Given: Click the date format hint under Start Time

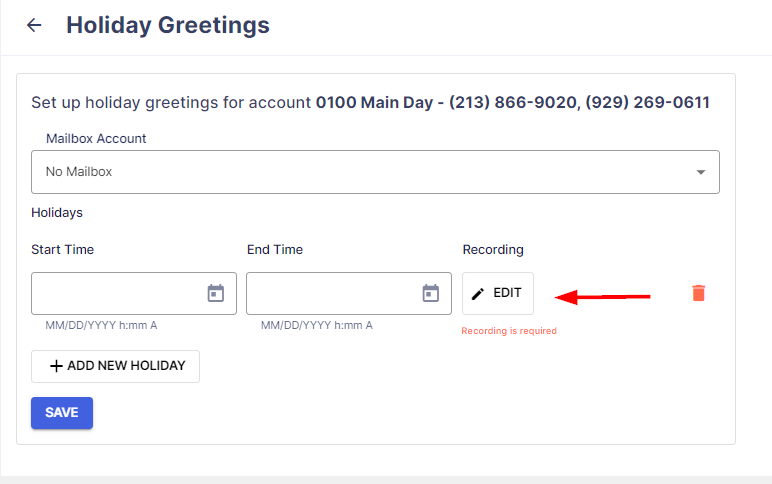Looking at the screenshot, I should [101, 325].
